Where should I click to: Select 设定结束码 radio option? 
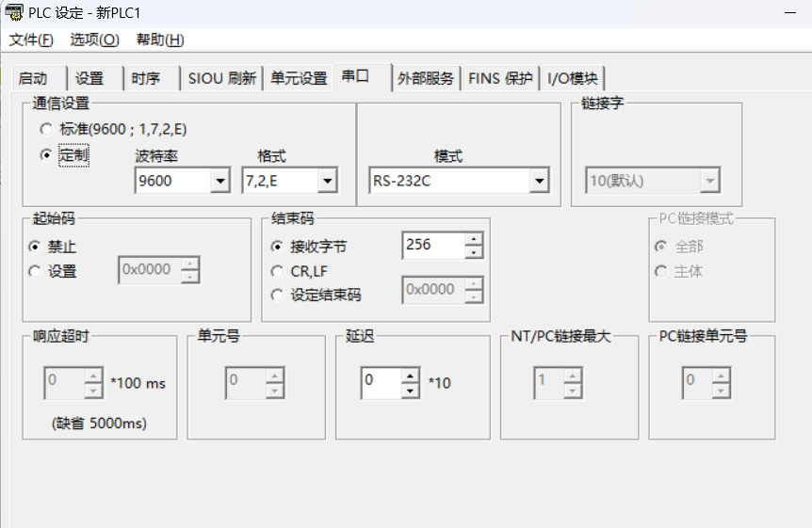coord(277,295)
